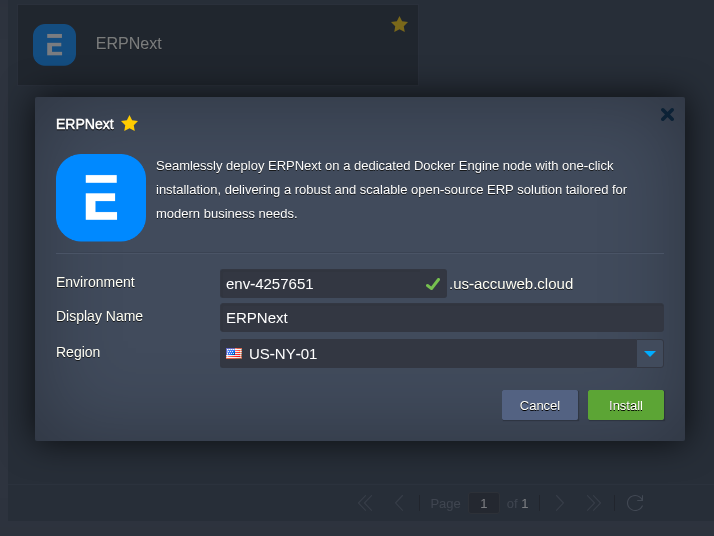714x536 pixels.
Task: Open the Region dropdown arrow
Action: coord(650,353)
